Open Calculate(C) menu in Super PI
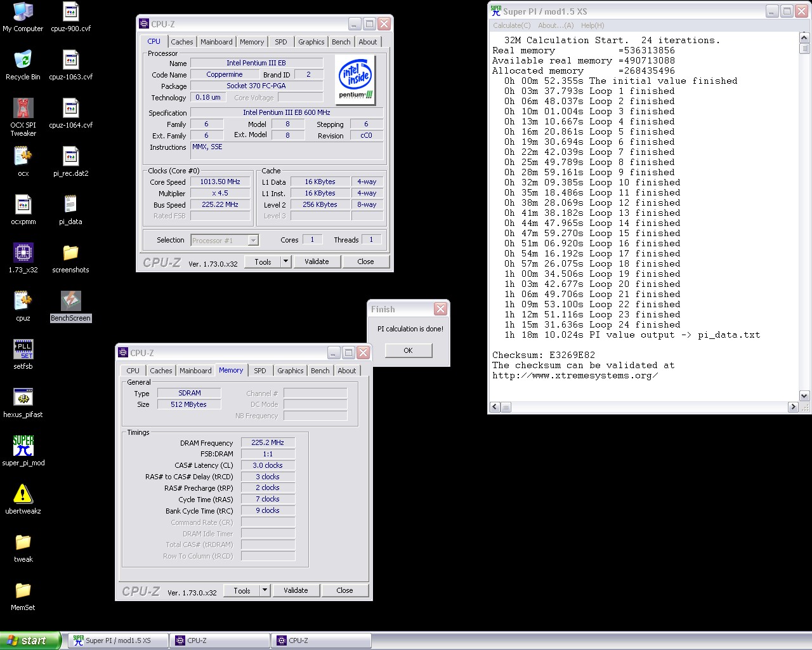The width and height of the screenshot is (812, 650). (512, 25)
